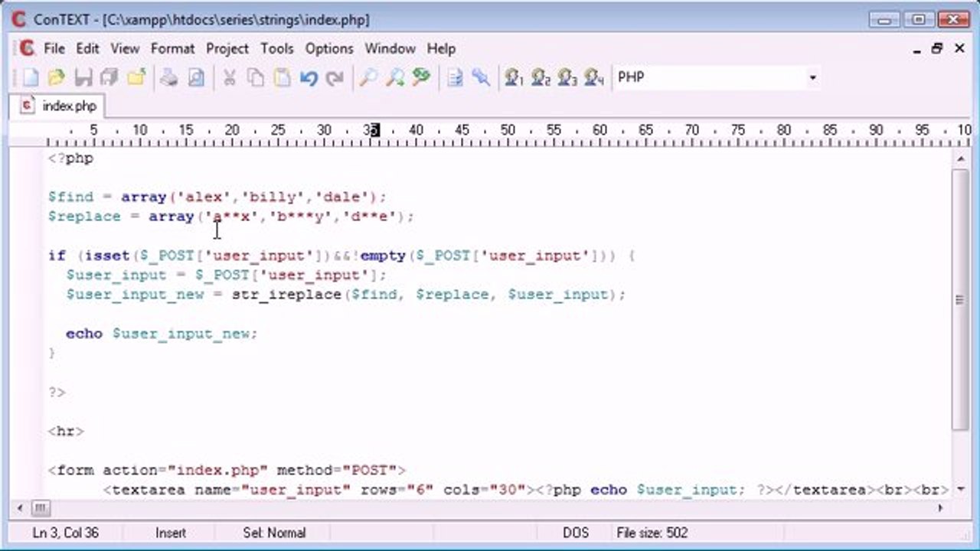Click the Replace icon
The image size is (980, 551).
[x=421, y=77]
